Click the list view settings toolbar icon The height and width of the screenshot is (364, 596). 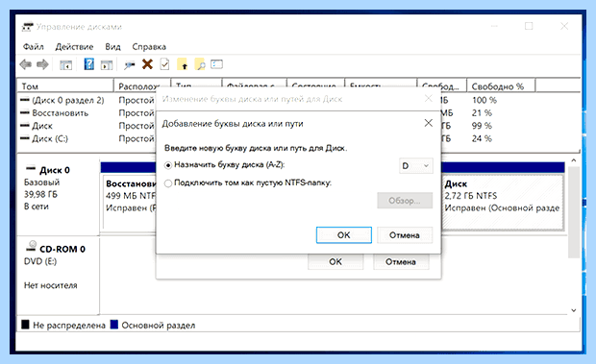216,64
